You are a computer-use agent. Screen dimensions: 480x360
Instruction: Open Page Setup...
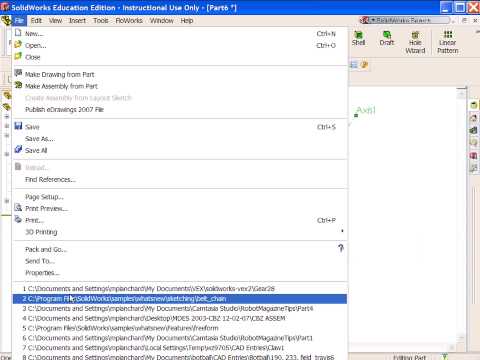coord(180,197)
